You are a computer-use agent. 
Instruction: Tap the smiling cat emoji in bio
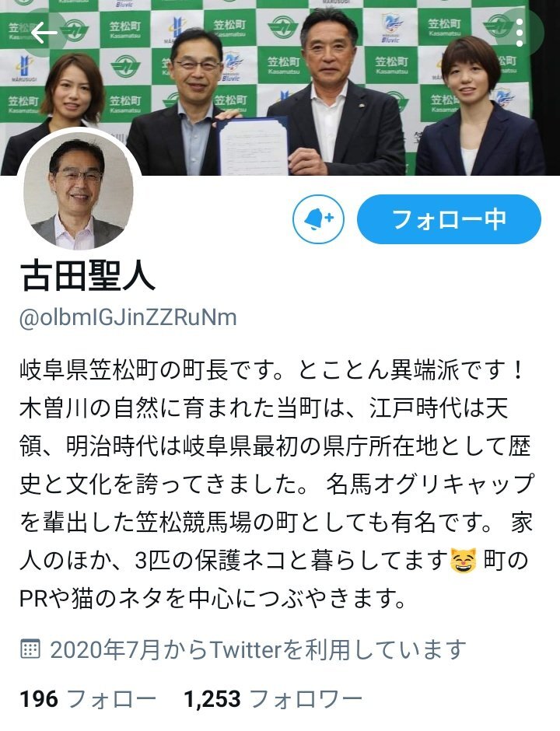point(464,561)
